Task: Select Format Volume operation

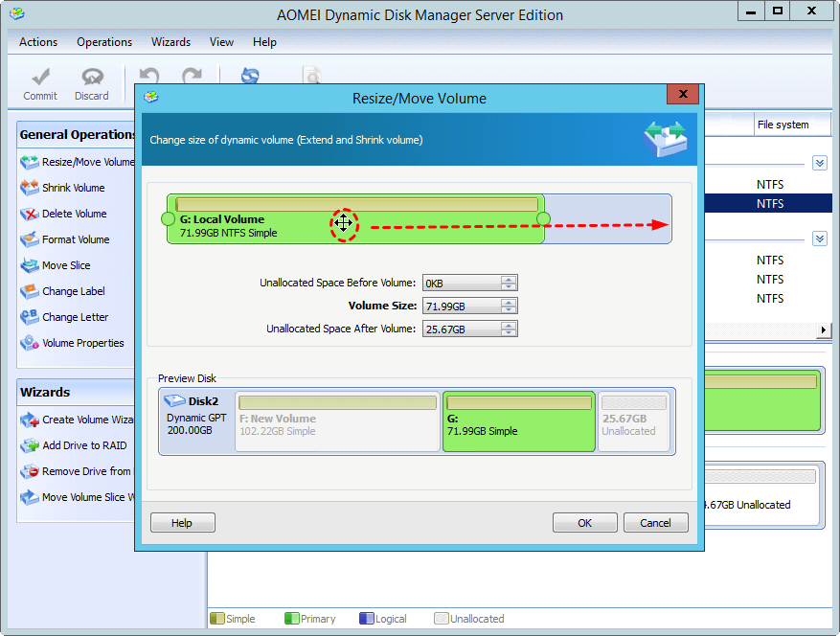Action: pos(65,239)
